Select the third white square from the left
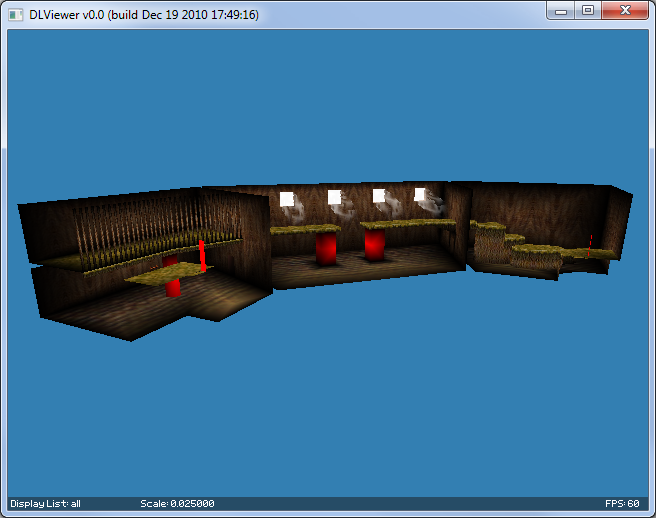The width and height of the screenshot is (656, 518). click(379, 196)
